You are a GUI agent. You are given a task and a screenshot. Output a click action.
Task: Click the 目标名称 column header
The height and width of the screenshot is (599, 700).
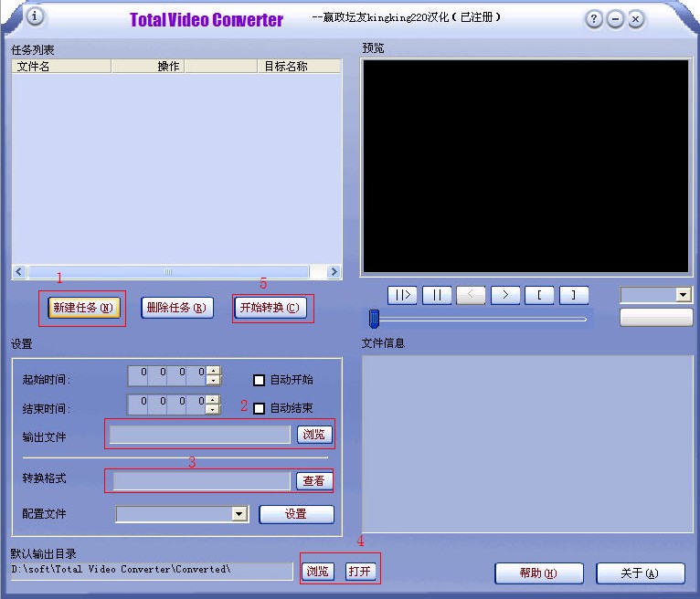tap(299, 67)
